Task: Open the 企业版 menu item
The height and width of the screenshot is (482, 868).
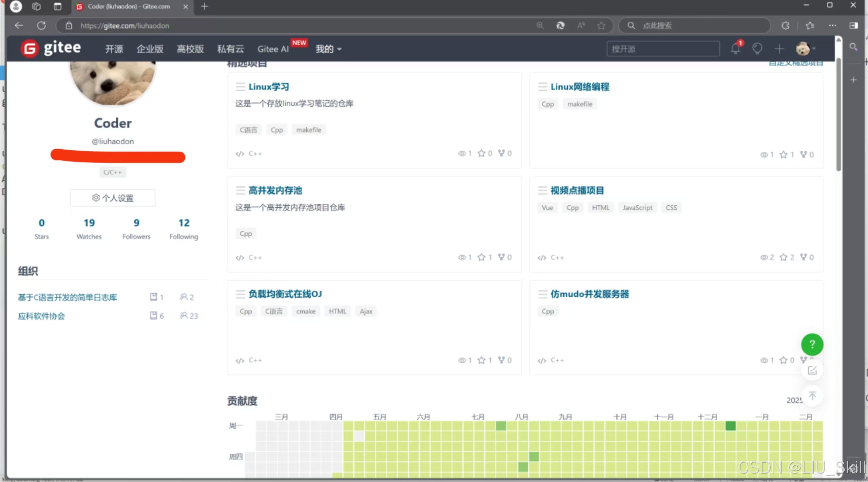Action: 150,49
